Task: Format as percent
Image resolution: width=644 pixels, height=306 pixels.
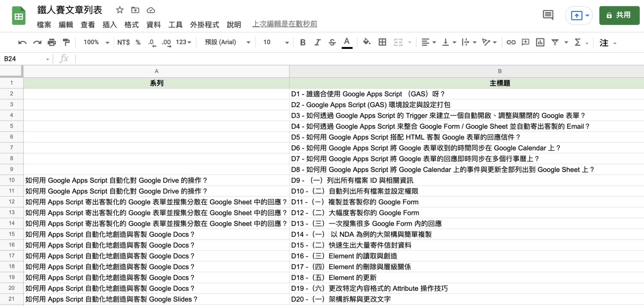Action: point(138,42)
